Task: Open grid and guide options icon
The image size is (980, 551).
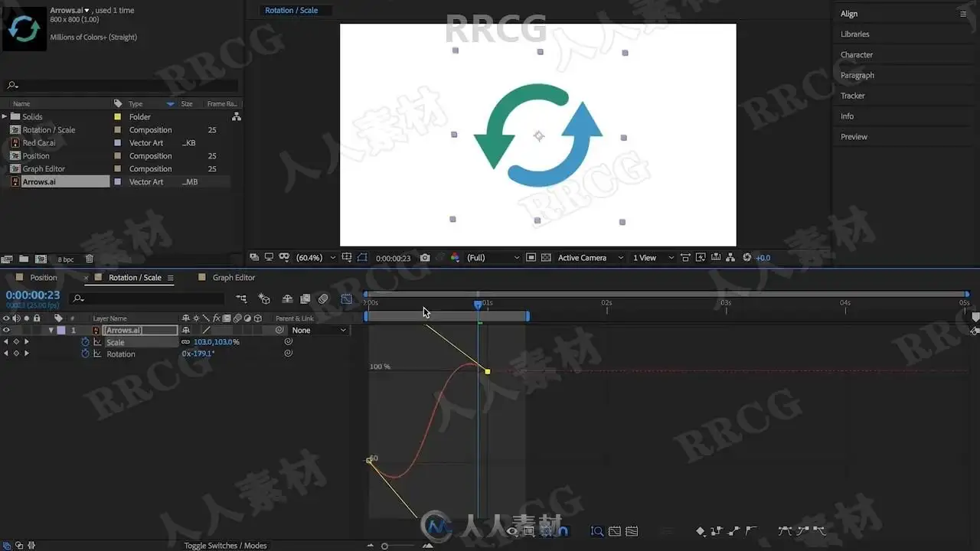Action: pos(347,258)
